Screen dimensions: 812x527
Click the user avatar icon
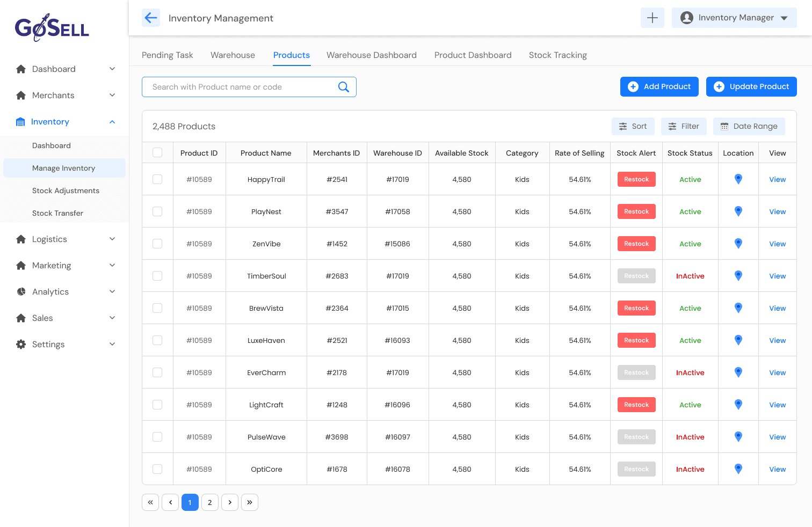tap(686, 18)
